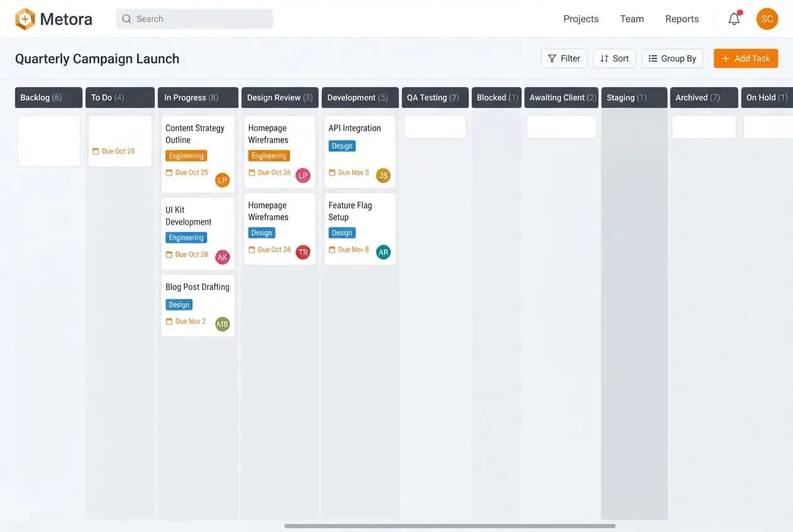Screen dimensions: 793x532
Task: Click calendar icon beside Due Nov 5
Action: click(x=332, y=173)
